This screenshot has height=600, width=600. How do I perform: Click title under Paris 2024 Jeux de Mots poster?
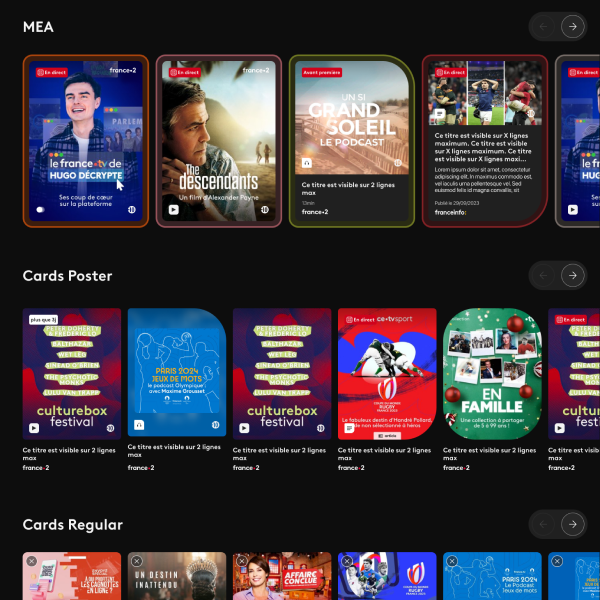[x=174, y=451]
